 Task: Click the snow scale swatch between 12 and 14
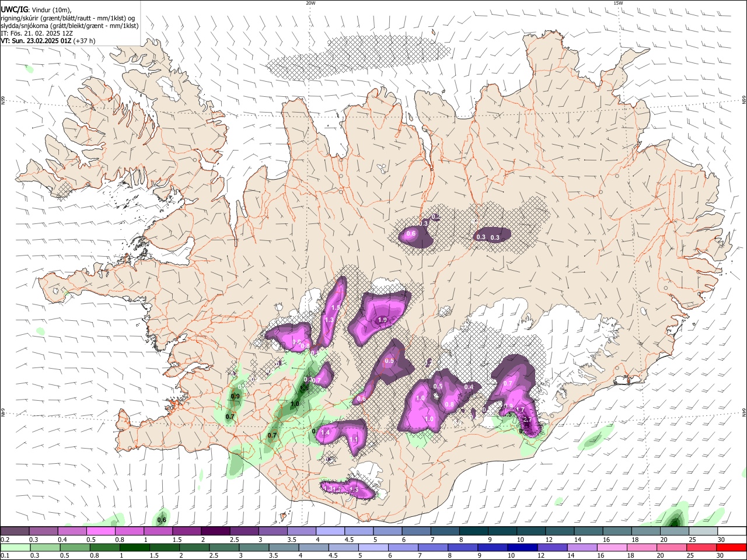point(559,531)
